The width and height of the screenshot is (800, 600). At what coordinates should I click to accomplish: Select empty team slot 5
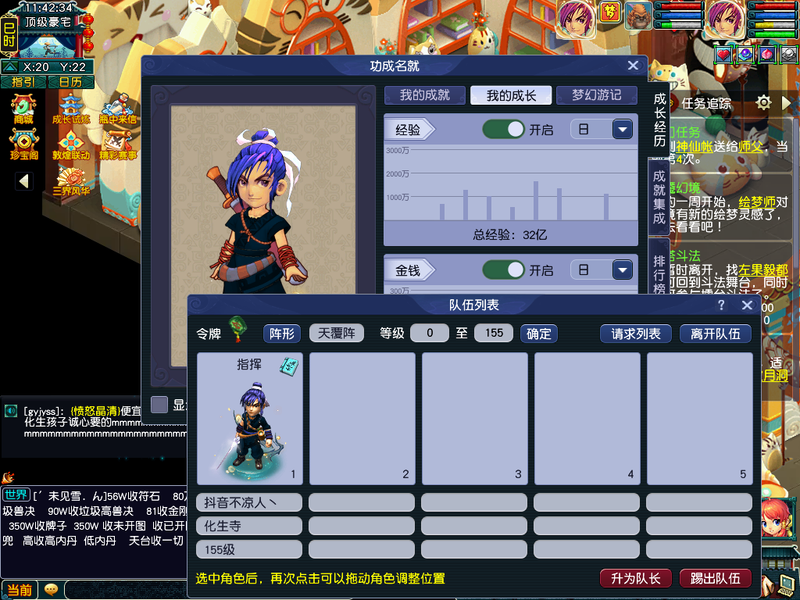tap(700, 418)
